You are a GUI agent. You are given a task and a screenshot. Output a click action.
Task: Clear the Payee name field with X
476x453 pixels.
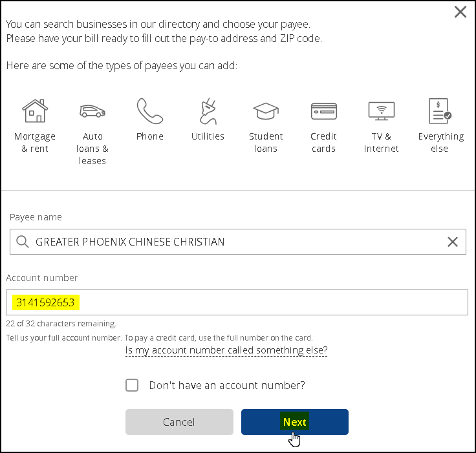click(452, 242)
